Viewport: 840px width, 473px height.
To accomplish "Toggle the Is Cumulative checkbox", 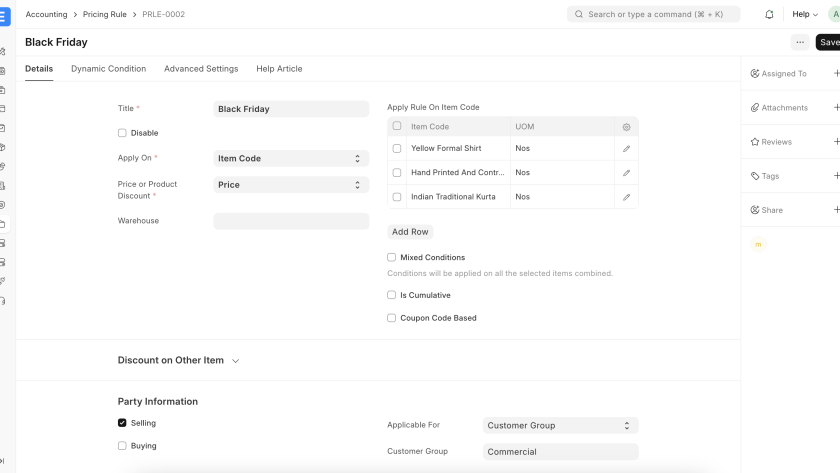I will pyautogui.click(x=392, y=296).
